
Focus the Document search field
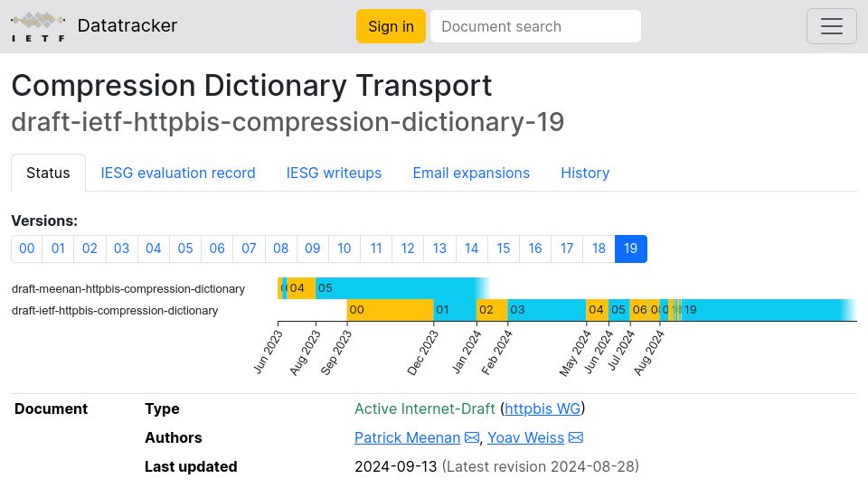click(x=535, y=26)
